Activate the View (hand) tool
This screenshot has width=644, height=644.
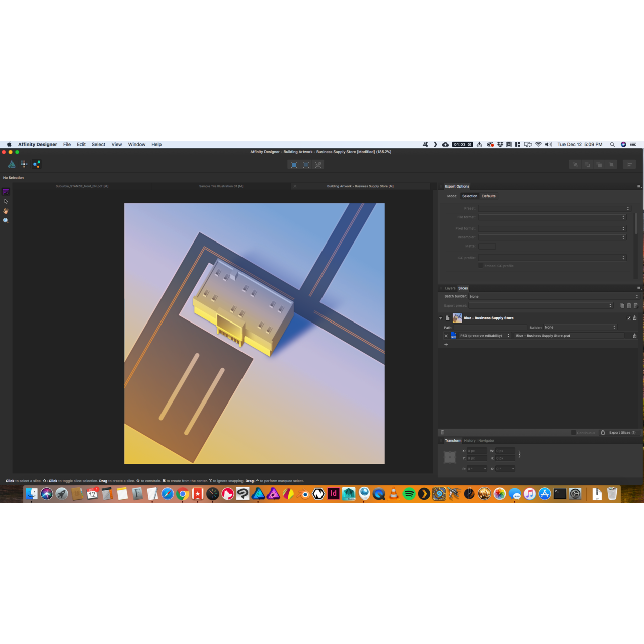[x=6, y=211]
